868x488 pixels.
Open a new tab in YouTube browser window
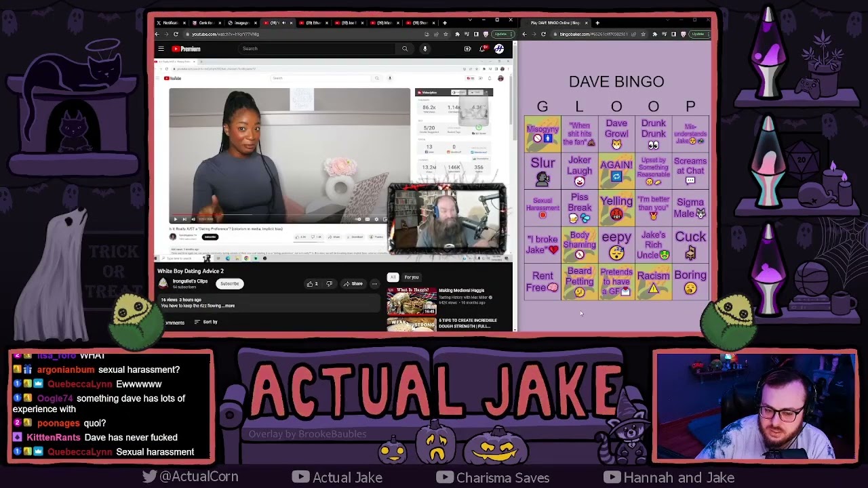click(445, 22)
